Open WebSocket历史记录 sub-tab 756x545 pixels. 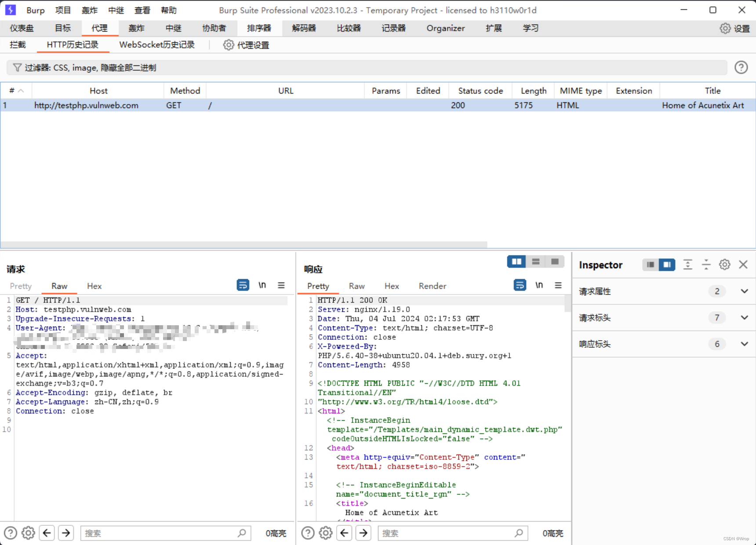click(157, 45)
